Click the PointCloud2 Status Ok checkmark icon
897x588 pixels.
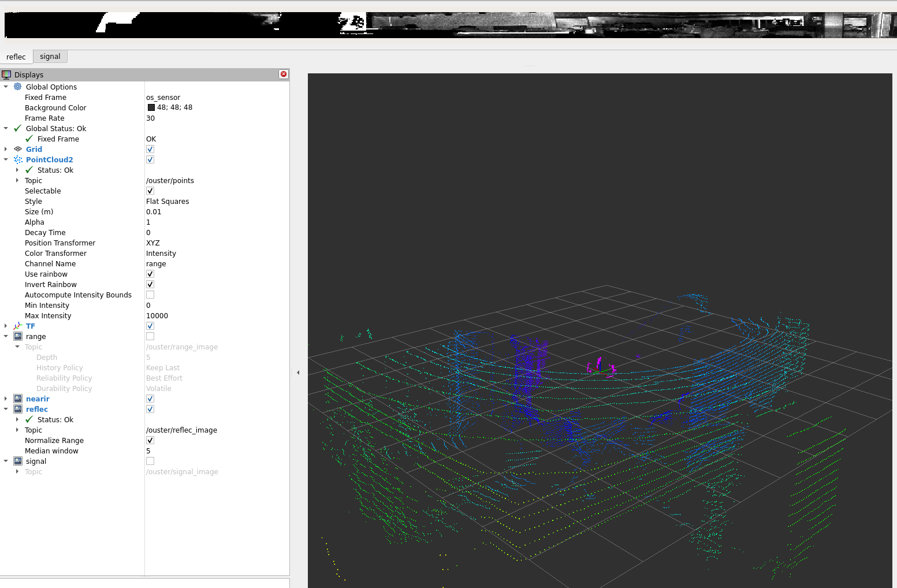pos(29,170)
